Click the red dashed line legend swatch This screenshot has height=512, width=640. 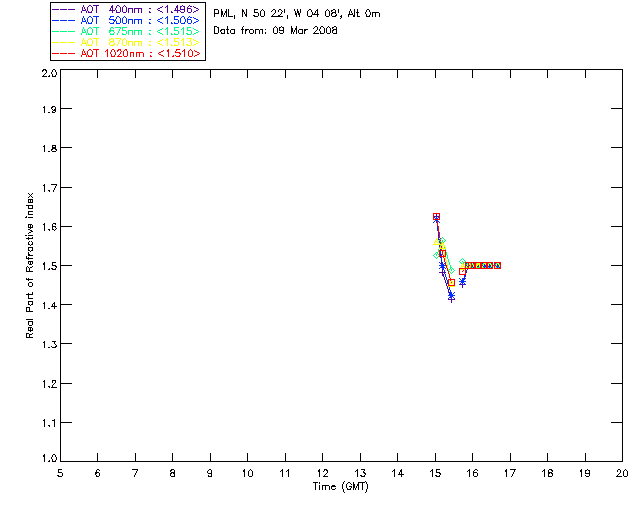(x=63, y=53)
